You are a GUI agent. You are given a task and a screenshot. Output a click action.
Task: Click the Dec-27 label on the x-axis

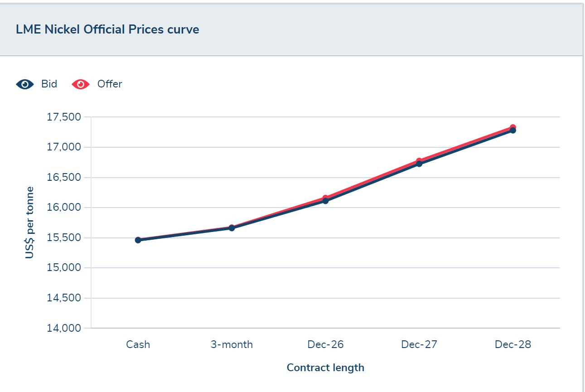click(x=419, y=344)
